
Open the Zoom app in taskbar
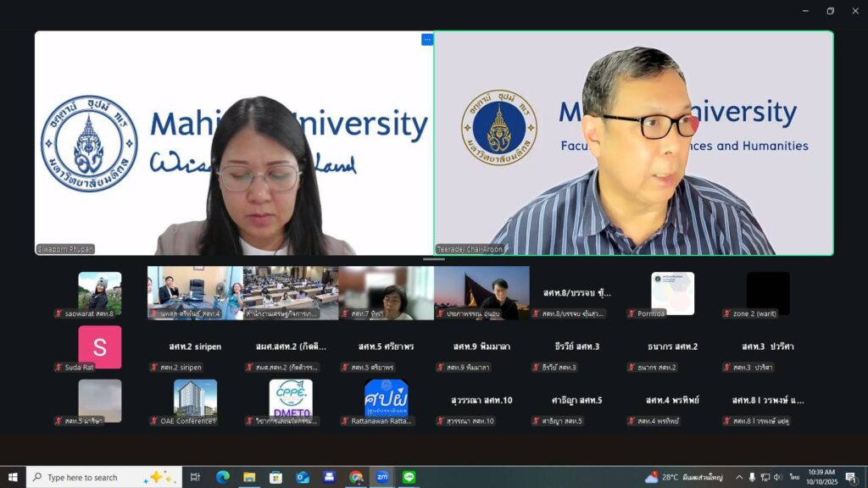click(382, 477)
